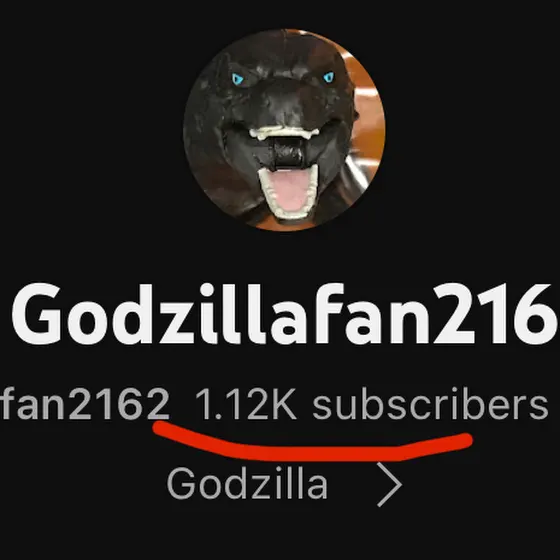Open the Godzilla channel profile picture
The height and width of the screenshot is (560, 560).
tap(284, 130)
